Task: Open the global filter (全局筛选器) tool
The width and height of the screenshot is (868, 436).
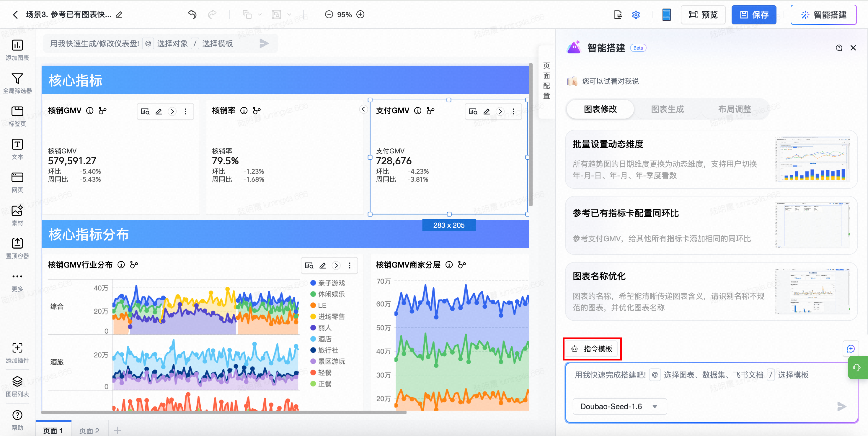Action: pos(17,78)
